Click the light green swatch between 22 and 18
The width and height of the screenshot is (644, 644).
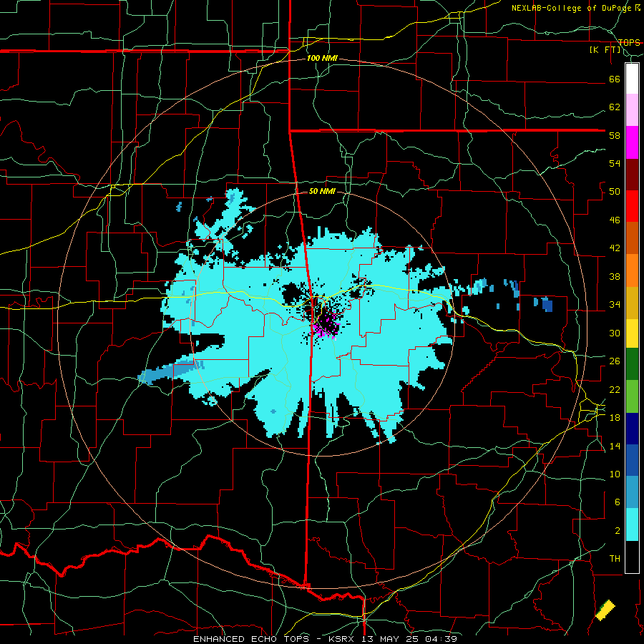pos(632,396)
